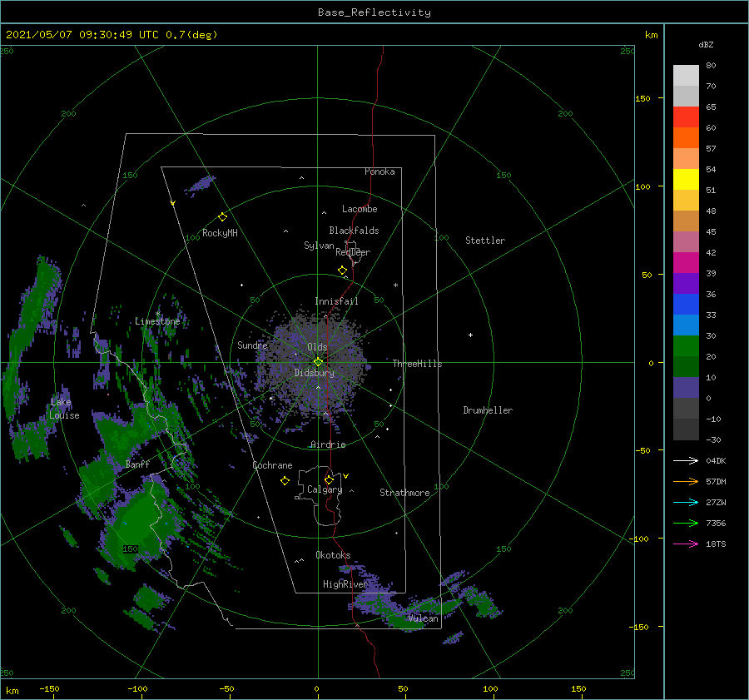Click the Okotoks label
This screenshot has height=700, width=749.
pos(333,555)
